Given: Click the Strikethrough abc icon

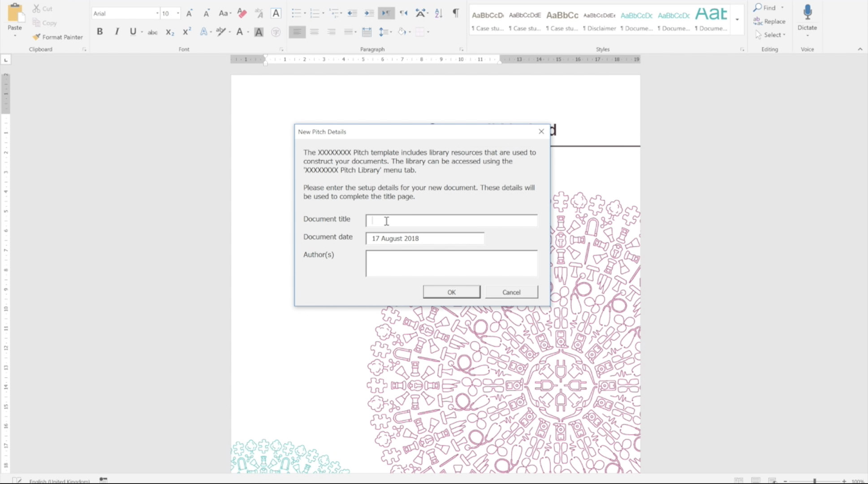Looking at the screenshot, I should coord(152,32).
